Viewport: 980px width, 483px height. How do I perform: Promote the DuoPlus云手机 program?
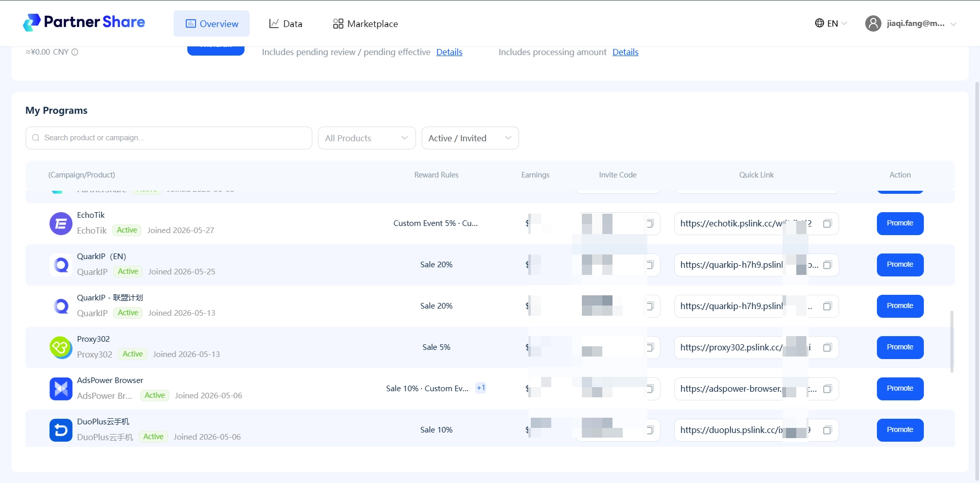point(900,430)
